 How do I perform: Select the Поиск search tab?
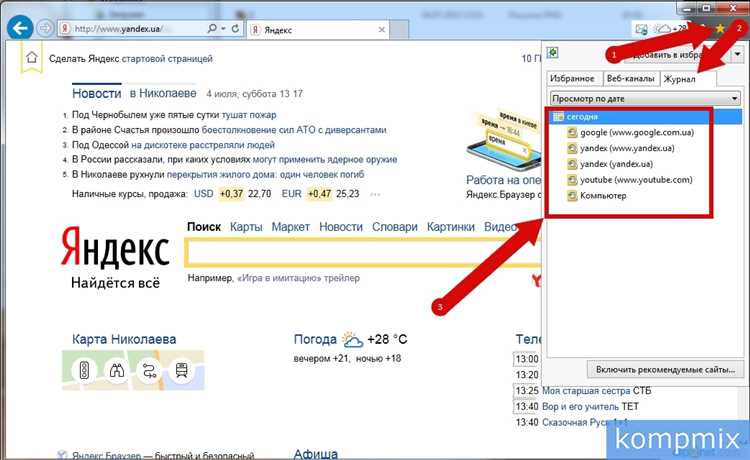pos(204,227)
